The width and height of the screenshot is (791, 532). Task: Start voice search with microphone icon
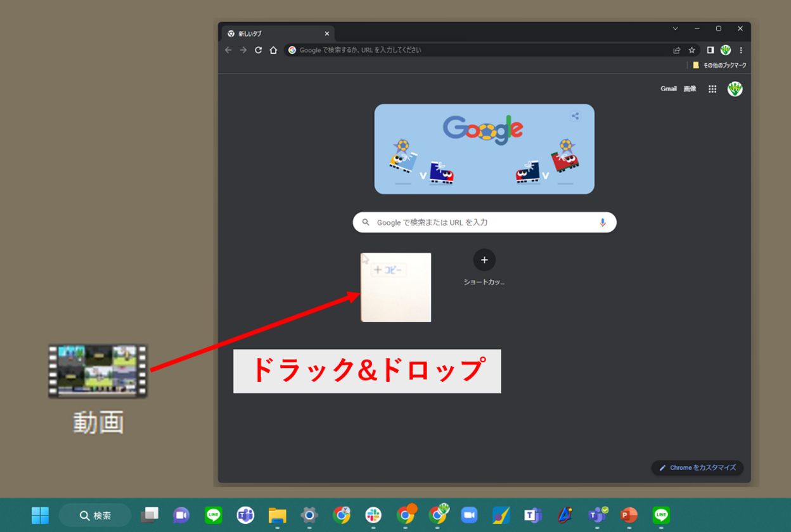[602, 222]
